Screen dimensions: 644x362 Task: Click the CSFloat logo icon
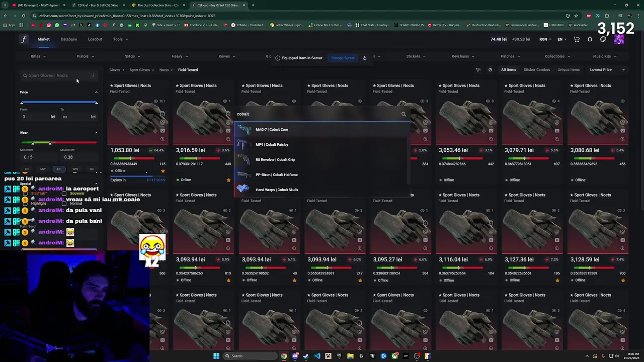click(23, 39)
